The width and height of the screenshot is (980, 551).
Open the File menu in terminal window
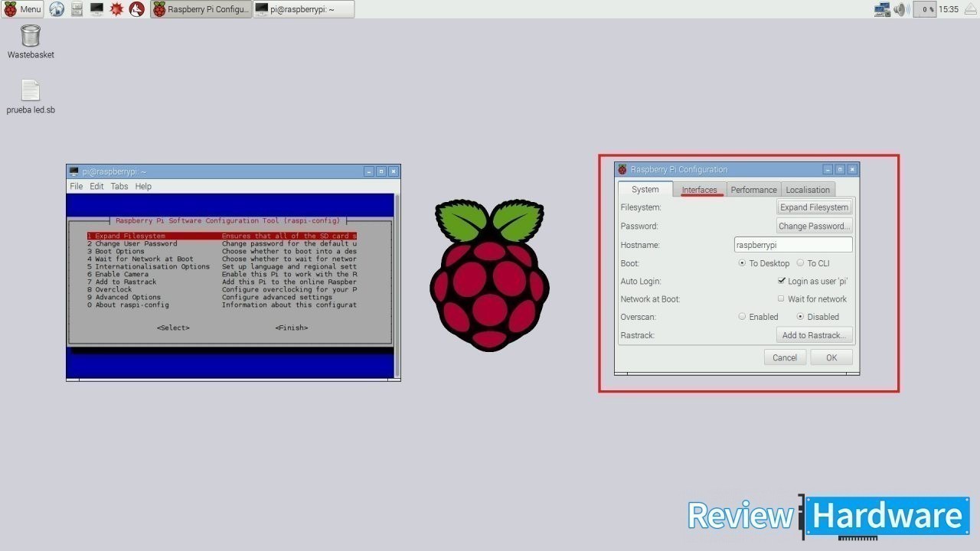coord(77,186)
